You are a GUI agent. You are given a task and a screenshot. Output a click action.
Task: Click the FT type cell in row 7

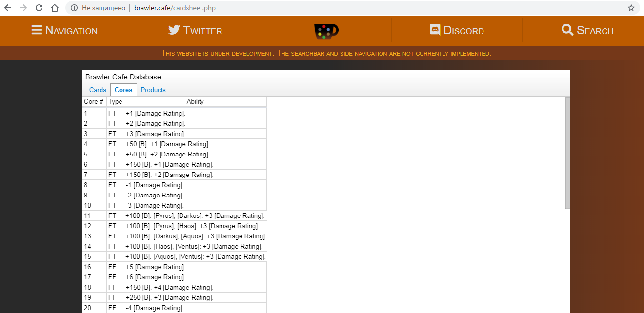pos(115,175)
